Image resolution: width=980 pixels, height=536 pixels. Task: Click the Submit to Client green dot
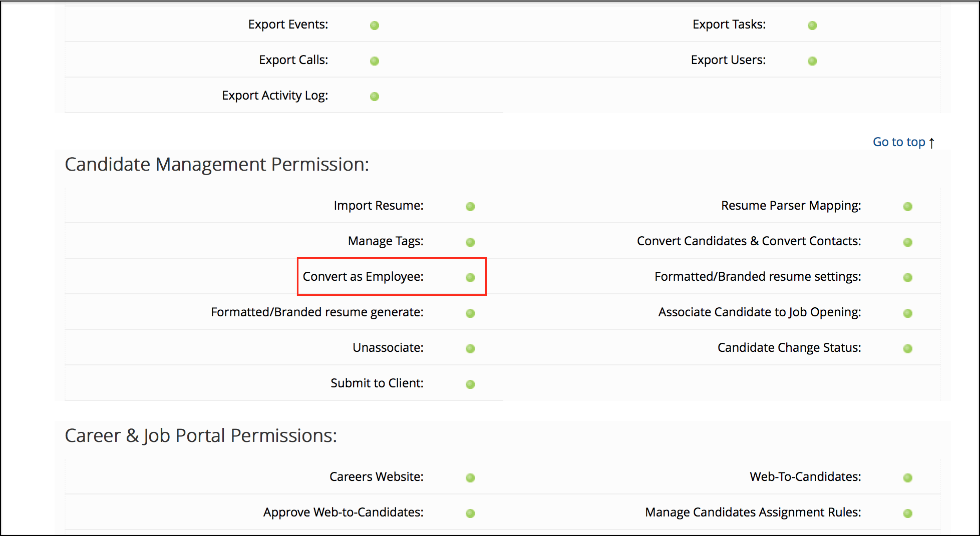pyautogui.click(x=470, y=384)
